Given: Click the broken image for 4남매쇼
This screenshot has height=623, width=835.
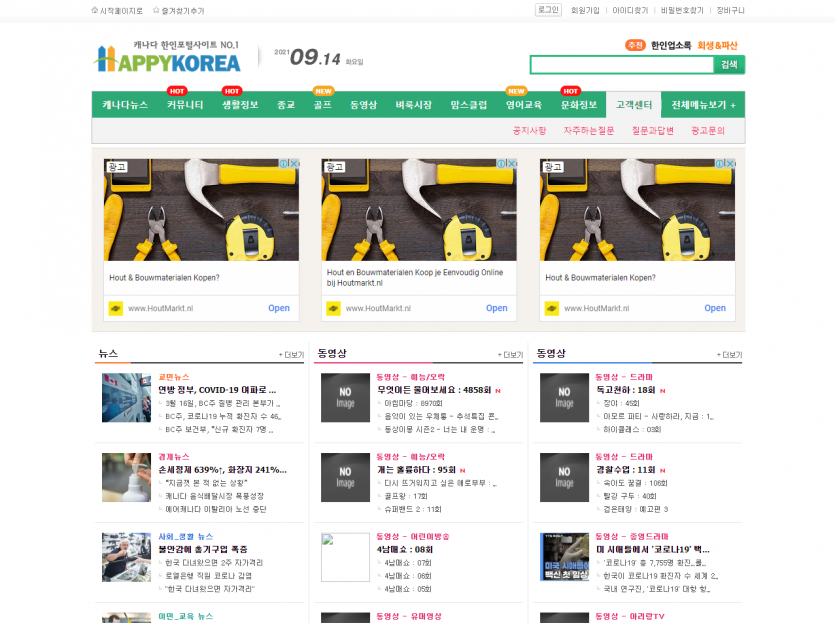Looking at the screenshot, I should [345, 557].
